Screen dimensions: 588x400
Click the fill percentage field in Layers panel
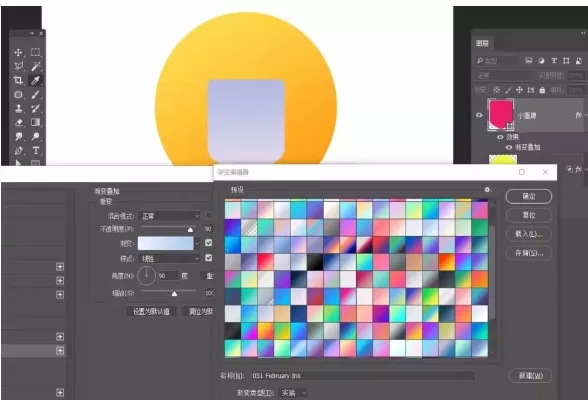pos(576,90)
